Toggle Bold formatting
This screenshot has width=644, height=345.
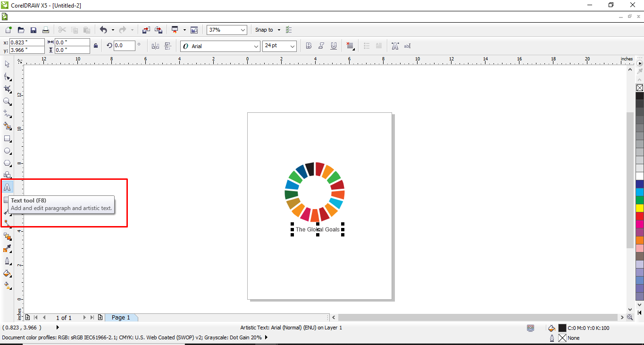pos(309,46)
